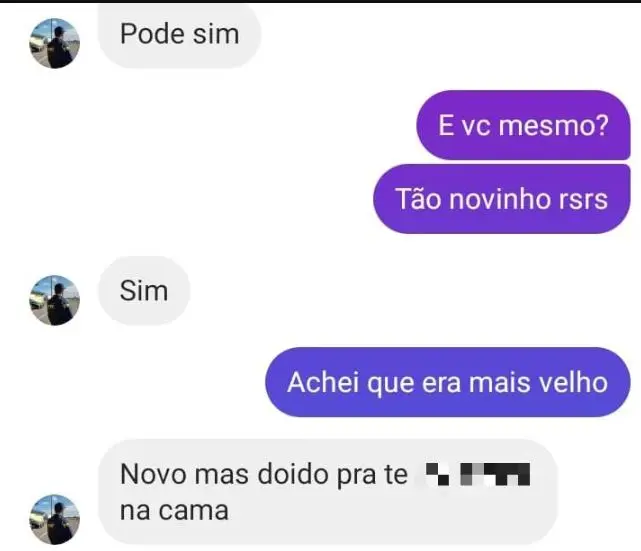The height and width of the screenshot is (551, 641).
Task: Tap the "Tão novinho rsrs" sent message
Action: pyautogui.click(x=502, y=199)
